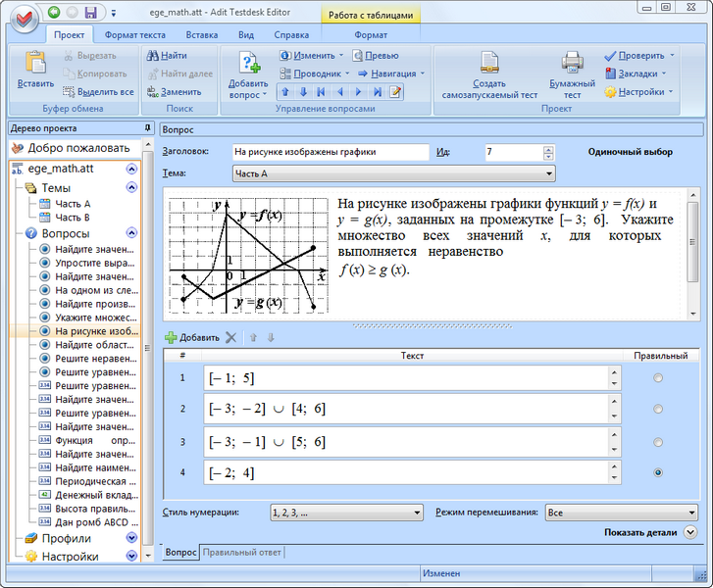This screenshot has height=588, width=713.
Task: Click the Заголовок text input field
Action: tap(331, 152)
